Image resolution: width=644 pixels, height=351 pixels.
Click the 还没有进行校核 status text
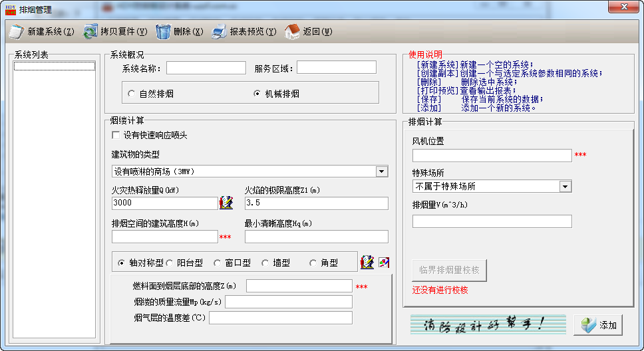tap(440, 291)
